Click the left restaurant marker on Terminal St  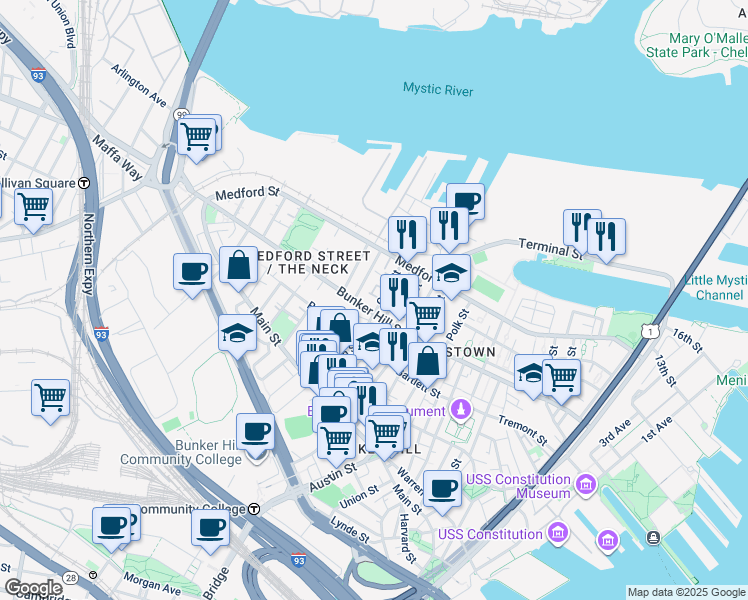pos(579,228)
